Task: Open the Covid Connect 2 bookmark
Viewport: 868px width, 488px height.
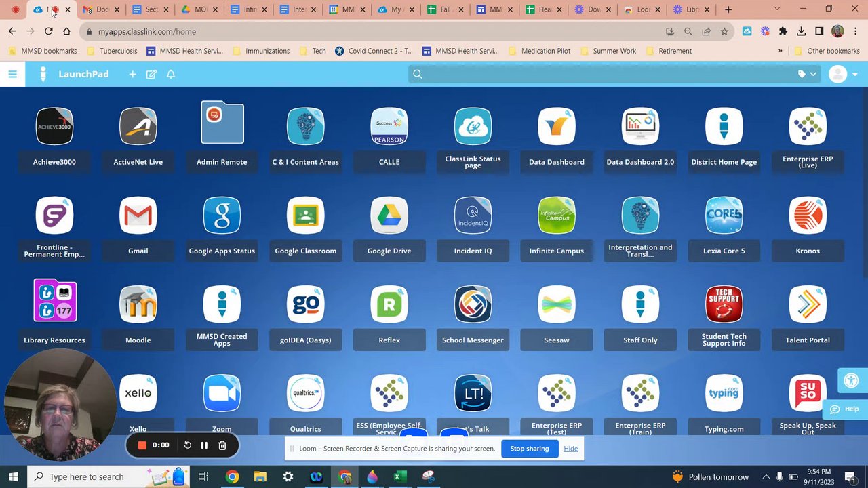Action: coord(374,51)
